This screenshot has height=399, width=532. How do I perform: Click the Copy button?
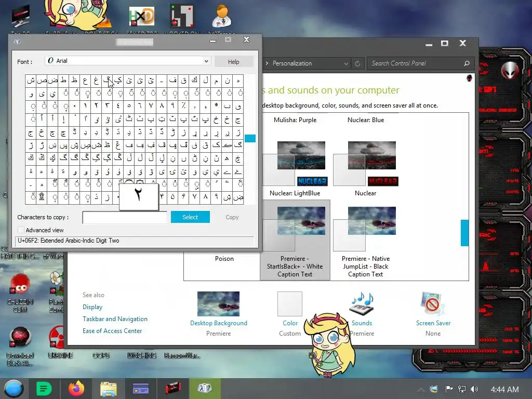tap(232, 217)
